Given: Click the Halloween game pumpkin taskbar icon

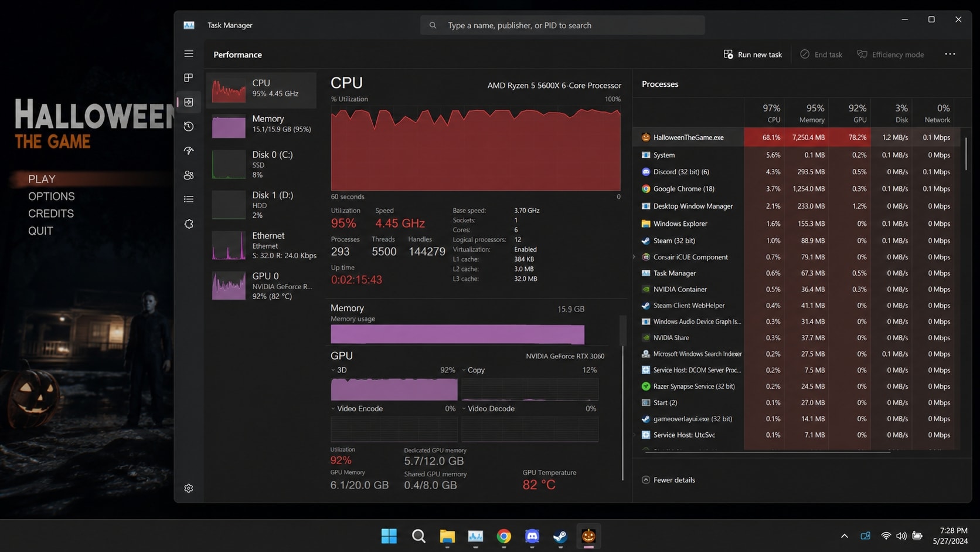Looking at the screenshot, I should pyautogui.click(x=588, y=536).
